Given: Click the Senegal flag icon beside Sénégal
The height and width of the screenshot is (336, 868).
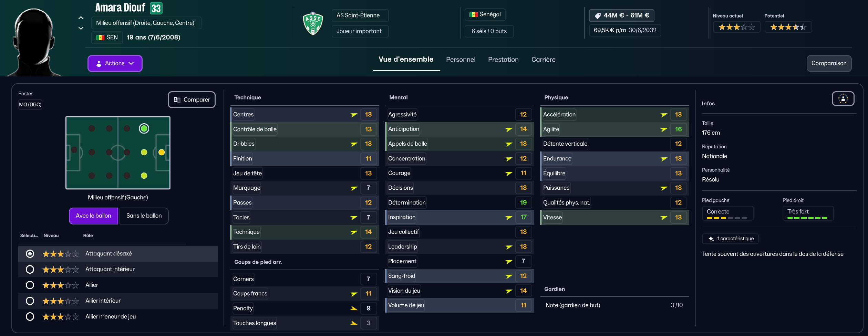Looking at the screenshot, I should coord(474,14).
